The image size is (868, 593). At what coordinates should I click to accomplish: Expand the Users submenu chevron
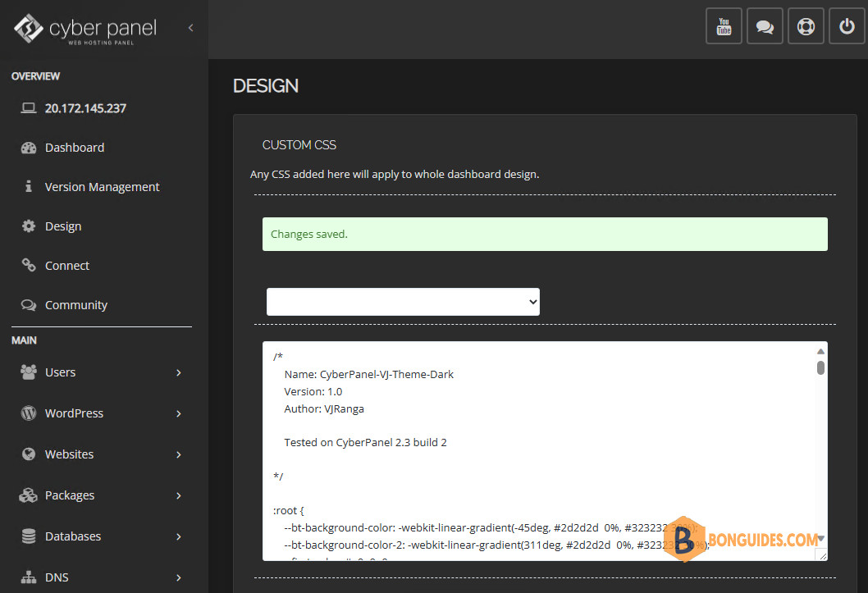(x=178, y=372)
